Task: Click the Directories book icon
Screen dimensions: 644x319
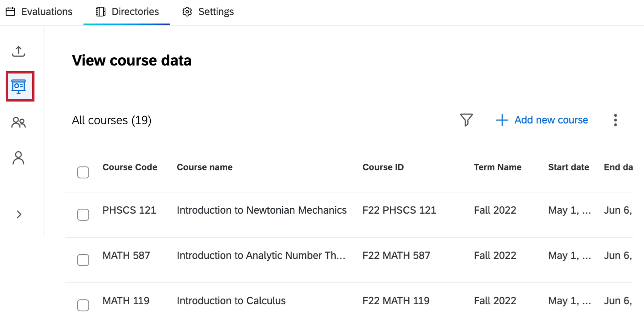Action: [100, 12]
